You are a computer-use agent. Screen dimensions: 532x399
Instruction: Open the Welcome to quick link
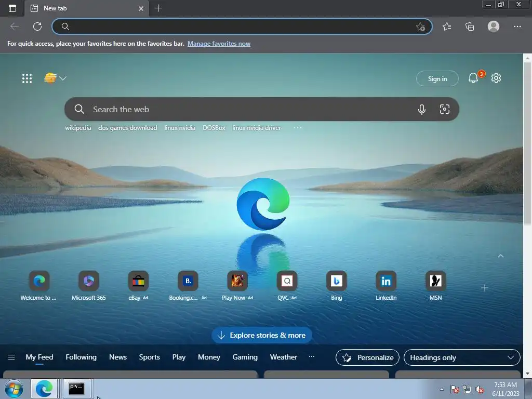click(x=39, y=286)
